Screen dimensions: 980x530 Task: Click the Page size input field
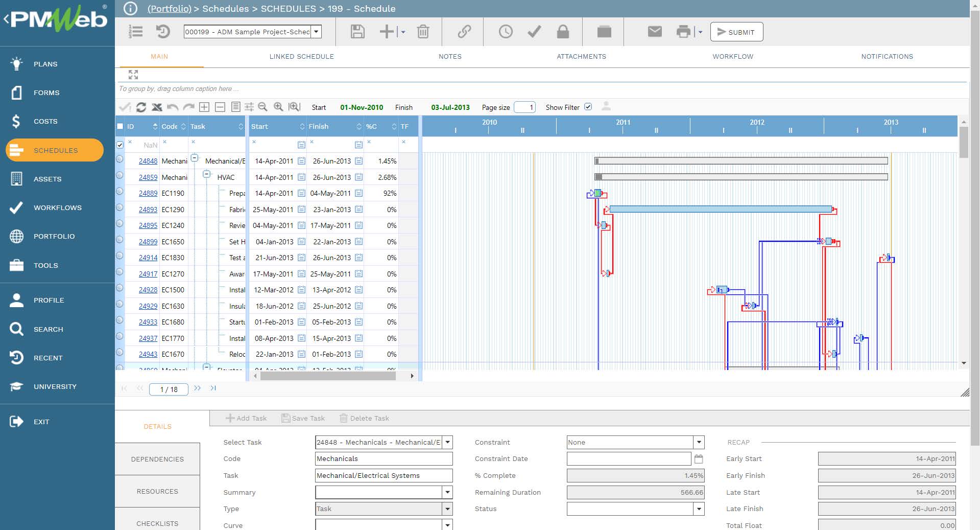(524, 107)
